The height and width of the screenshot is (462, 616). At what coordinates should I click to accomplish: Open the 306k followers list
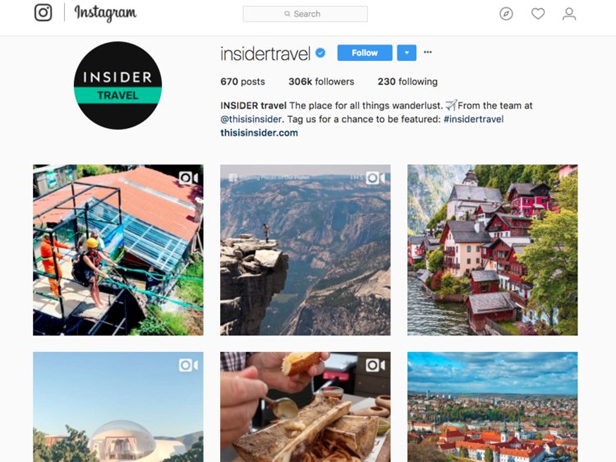point(321,82)
